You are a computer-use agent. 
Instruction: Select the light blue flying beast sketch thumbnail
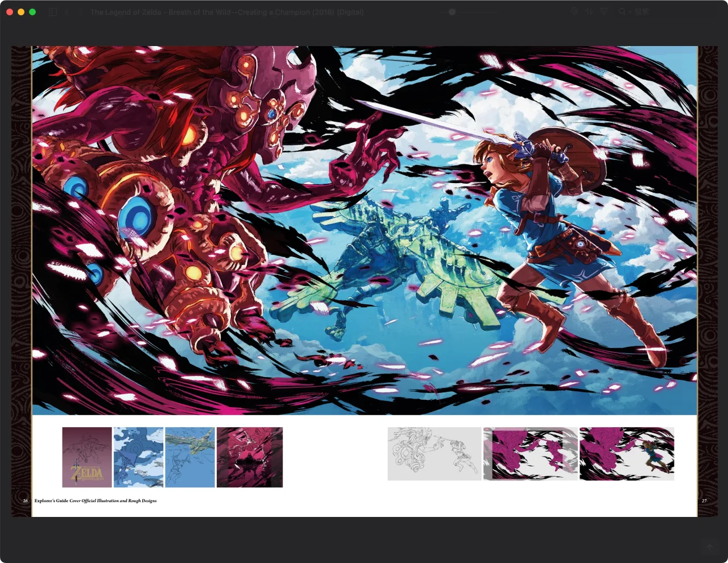pos(190,457)
